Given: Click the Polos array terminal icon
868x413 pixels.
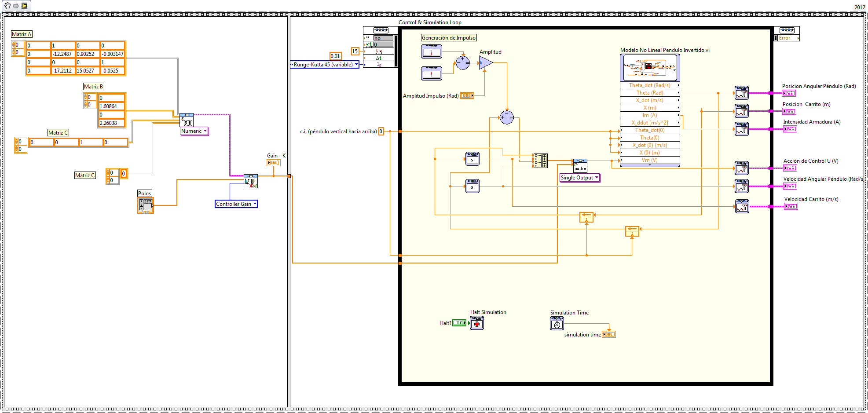Looking at the screenshot, I should pyautogui.click(x=146, y=205).
